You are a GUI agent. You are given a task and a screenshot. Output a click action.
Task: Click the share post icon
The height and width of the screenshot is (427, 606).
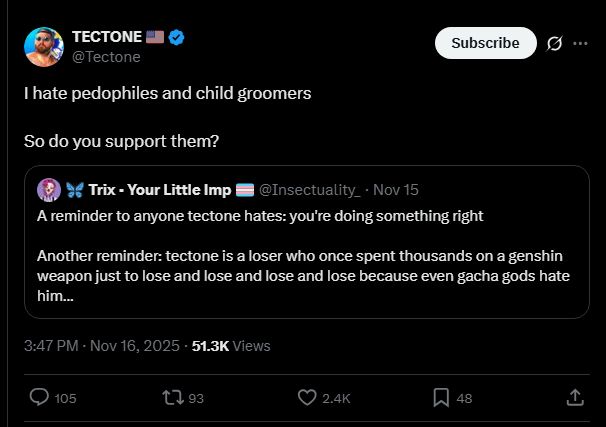point(575,397)
